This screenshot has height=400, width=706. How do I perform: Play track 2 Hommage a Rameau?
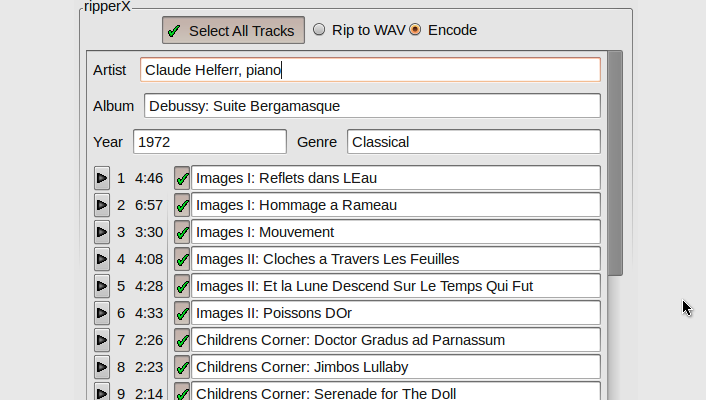[101, 205]
